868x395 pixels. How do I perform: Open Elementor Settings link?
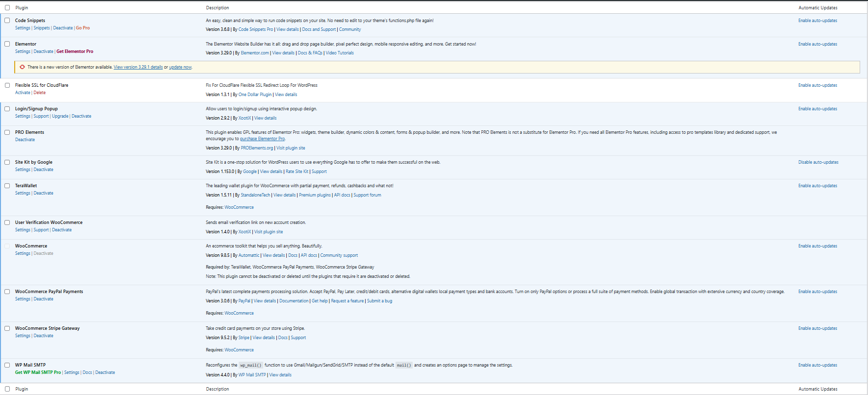[x=23, y=51]
